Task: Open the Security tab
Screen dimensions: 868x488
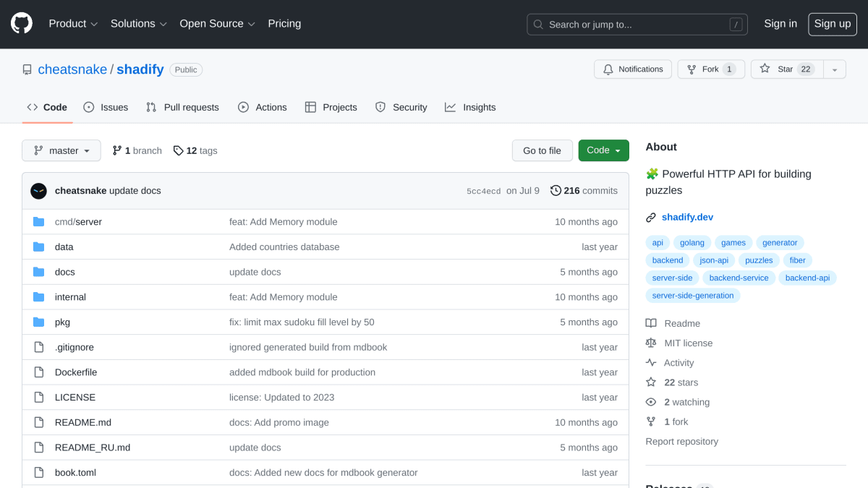Action: click(401, 107)
